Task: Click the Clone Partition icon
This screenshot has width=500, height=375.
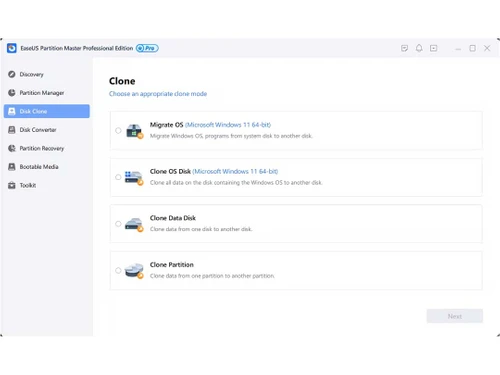Action: (134, 271)
